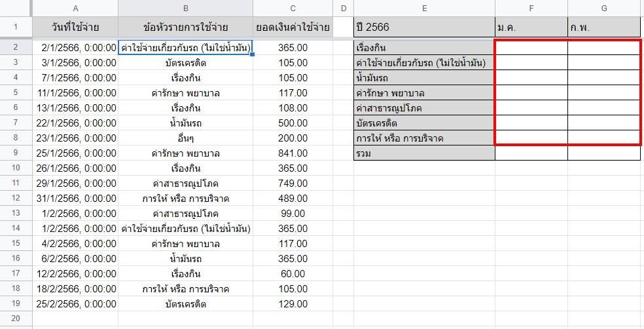This screenshot has height=329, width=644.
Task: Select date cell 11/1/2566, 0:00:00
Action: pyautogui.click(x=75, y=93)
